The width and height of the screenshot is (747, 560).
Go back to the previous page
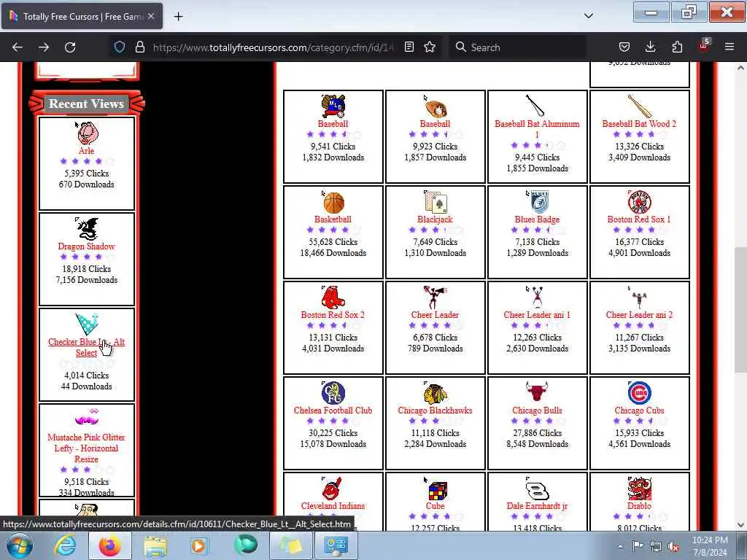18,47
